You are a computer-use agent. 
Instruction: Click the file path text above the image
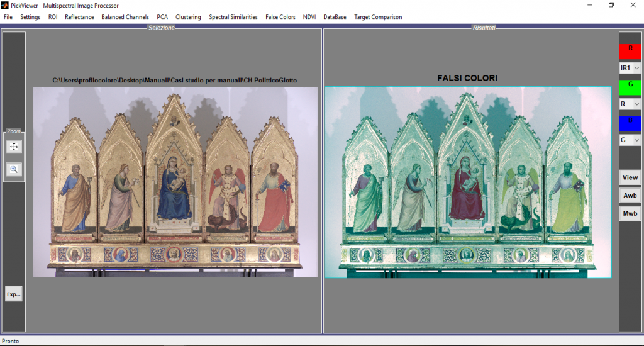(x=175, y=80)
